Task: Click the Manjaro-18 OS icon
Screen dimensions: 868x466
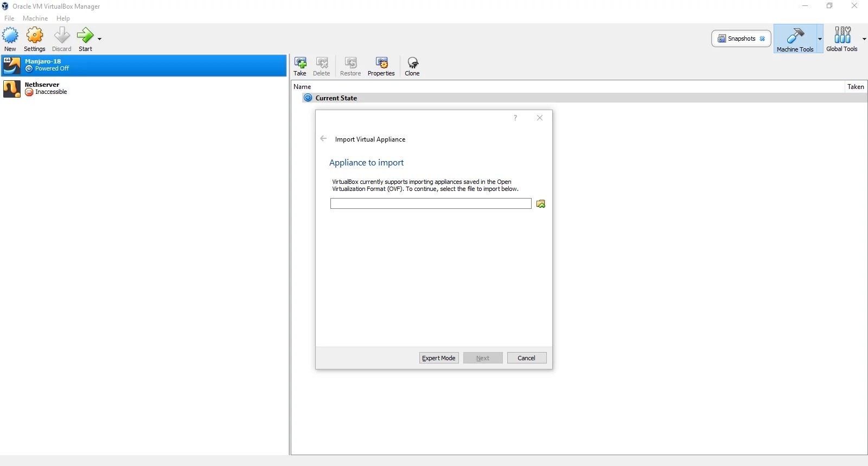Action: click(x=12, y=66)
